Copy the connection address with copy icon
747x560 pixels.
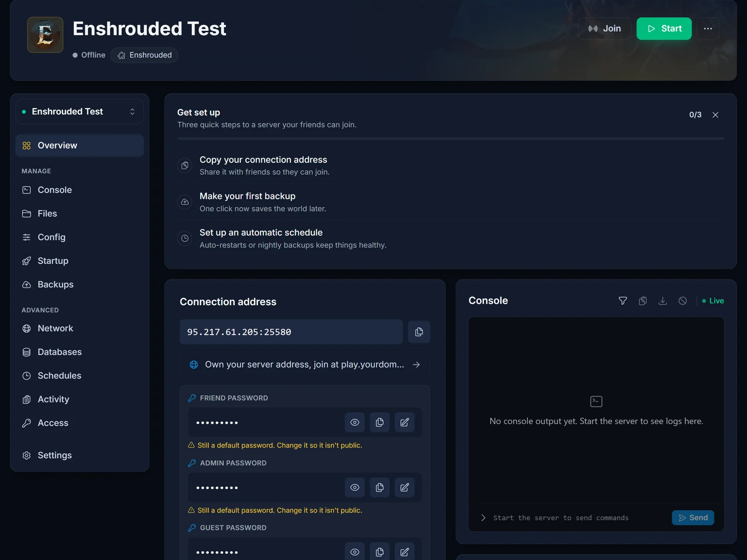pos(419,332)
